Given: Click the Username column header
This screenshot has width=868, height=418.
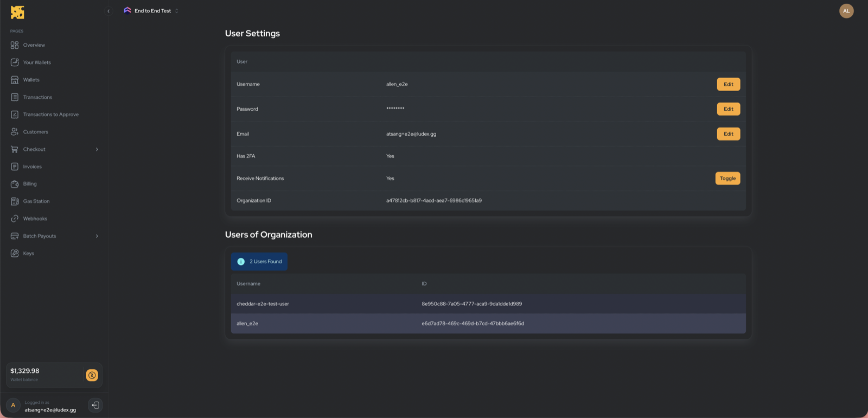Looking at the screenshot, I should coord(248,284).
